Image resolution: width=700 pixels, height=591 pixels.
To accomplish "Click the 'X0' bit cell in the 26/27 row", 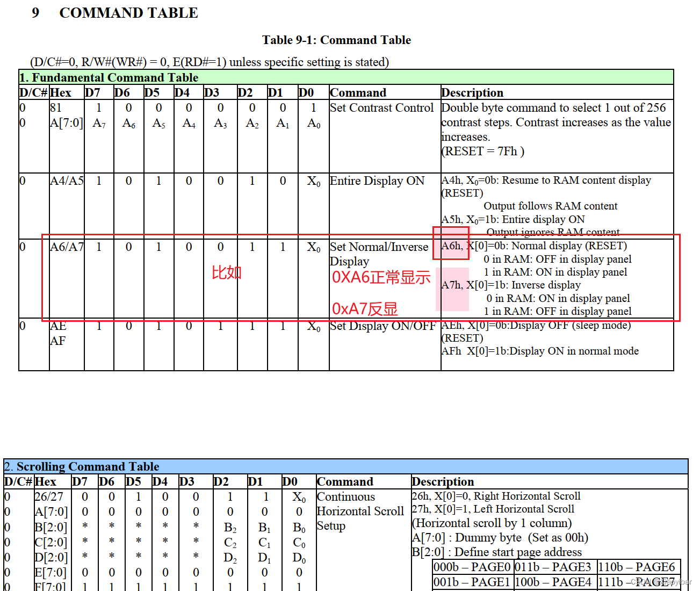I will (x=299, y=498).
